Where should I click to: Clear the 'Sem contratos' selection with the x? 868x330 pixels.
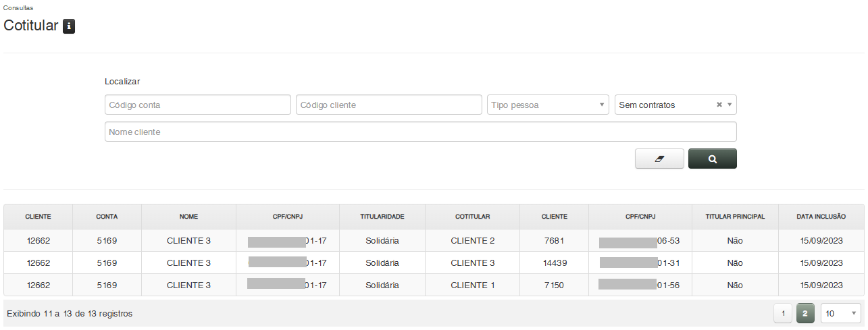[x=719, y=105]
